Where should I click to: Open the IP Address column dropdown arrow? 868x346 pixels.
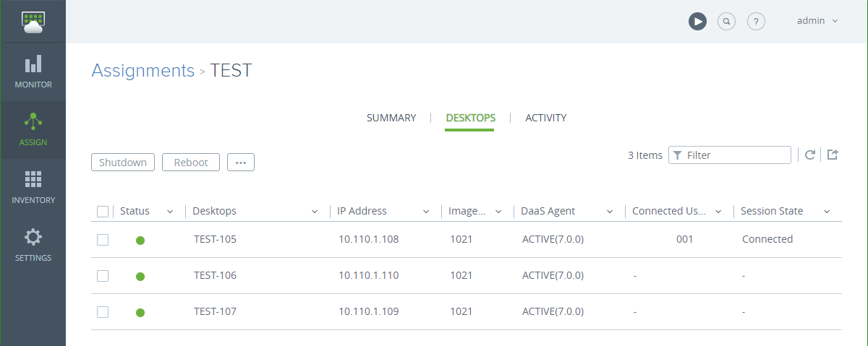[x=427, y=212]
